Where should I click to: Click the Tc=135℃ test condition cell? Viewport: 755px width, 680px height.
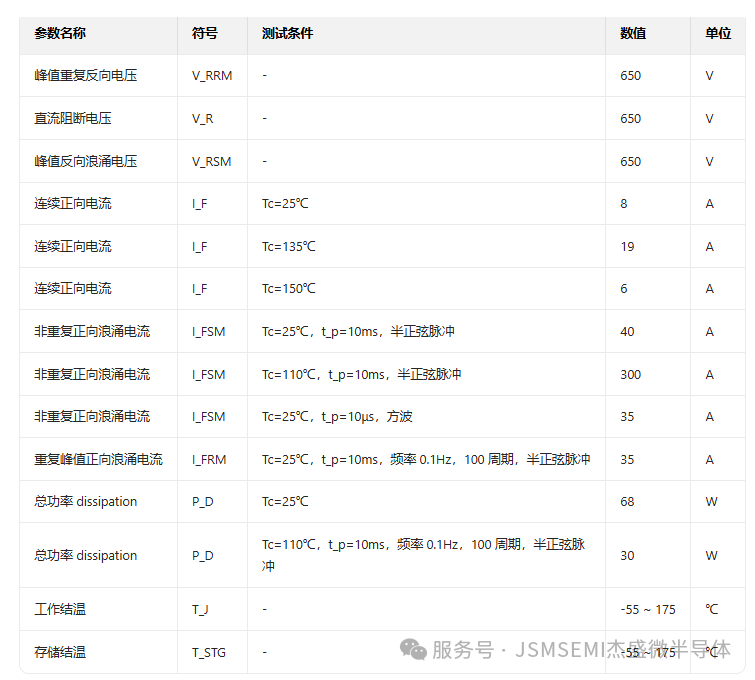(288, 246)
